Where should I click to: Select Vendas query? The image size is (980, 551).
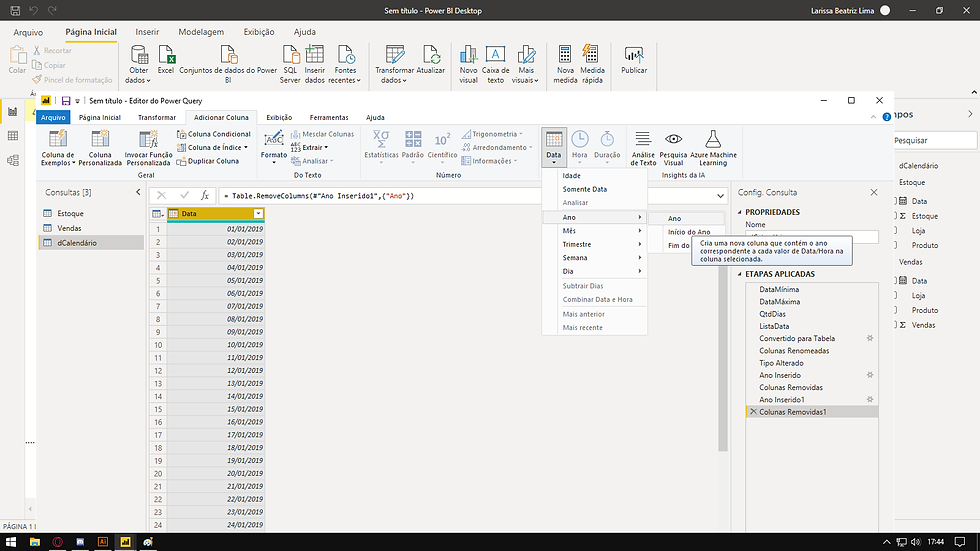91,228
